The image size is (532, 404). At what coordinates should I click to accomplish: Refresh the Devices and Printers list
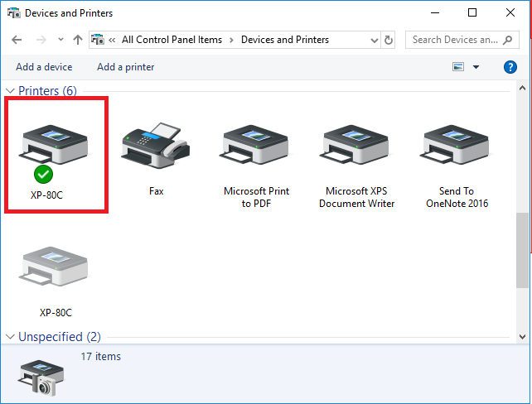tap(388, 40)
